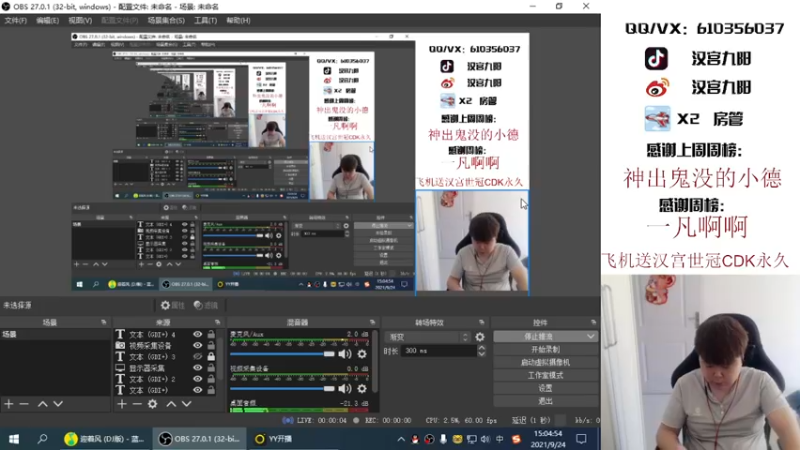This screenshot has width=800, height=450.
Task: Move the source up in the 来源 panel
Action: pos(171,404)
